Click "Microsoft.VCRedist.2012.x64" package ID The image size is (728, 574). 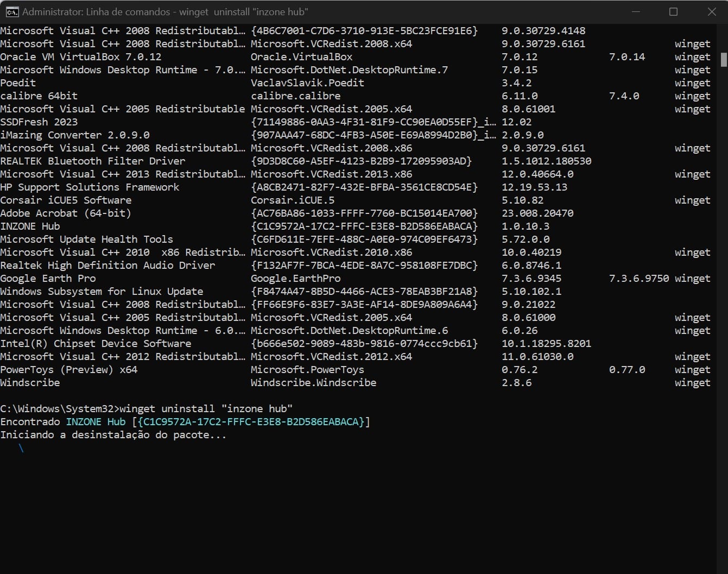(331, 356)
